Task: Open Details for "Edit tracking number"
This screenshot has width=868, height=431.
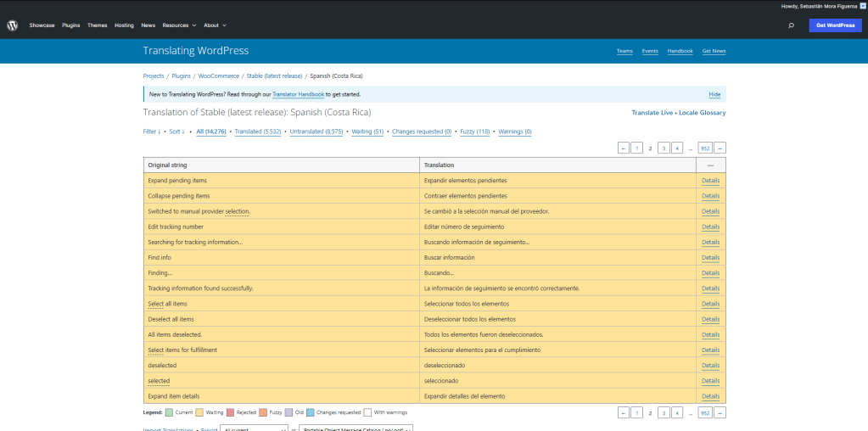Action: point(710,227)
